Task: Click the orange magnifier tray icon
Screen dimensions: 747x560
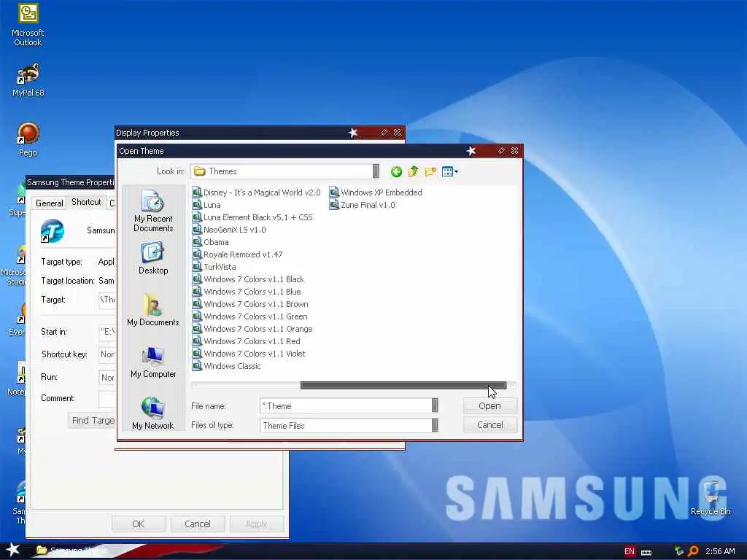Action: [693, 551]
